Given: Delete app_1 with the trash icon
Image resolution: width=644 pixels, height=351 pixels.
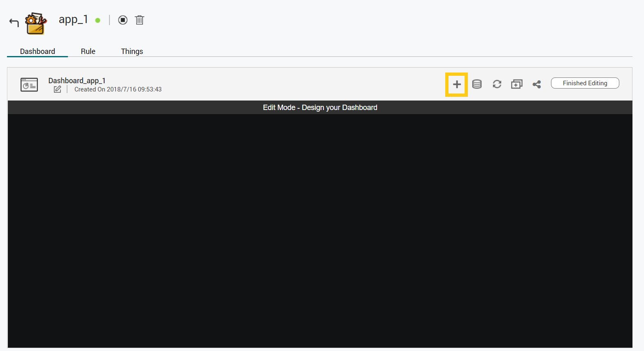Looking at the screenshot, I should [139, 20].
